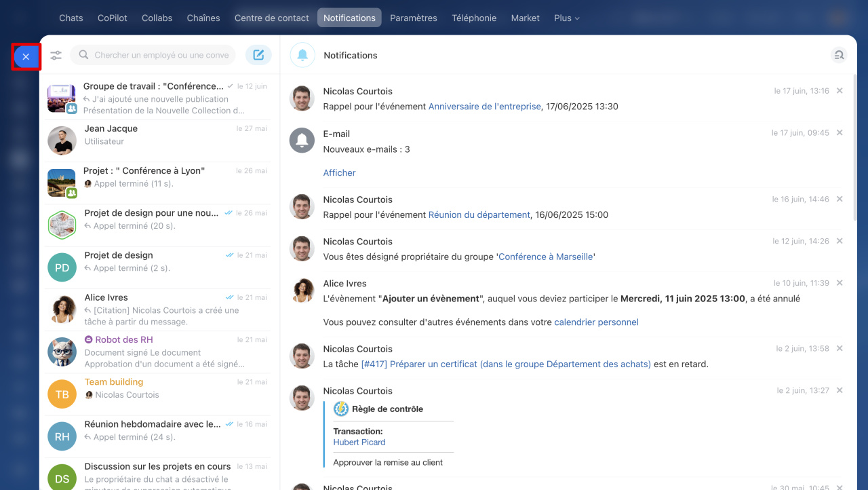
Task: Click the Conférence à Lyon group avatar
Action: [62, 183]
